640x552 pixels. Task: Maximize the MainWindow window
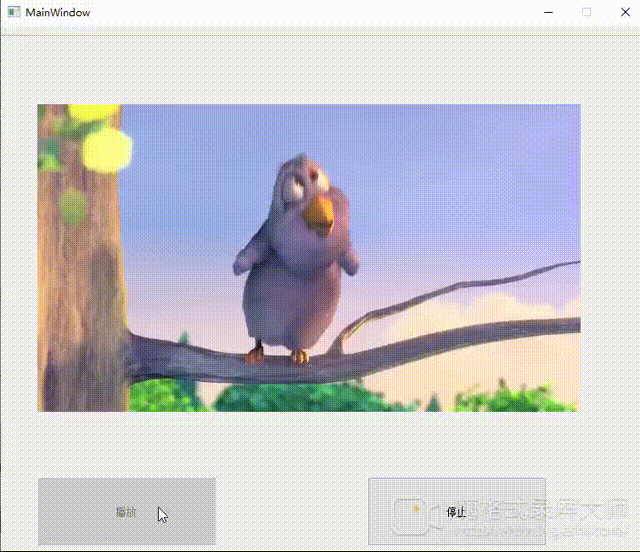point(587,12)
